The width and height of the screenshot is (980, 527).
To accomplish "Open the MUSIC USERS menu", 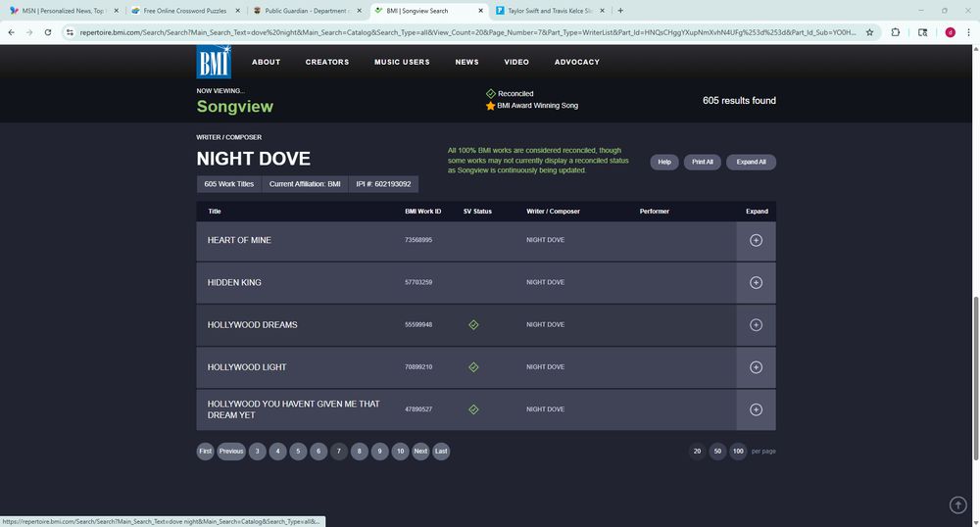I will pos(402,62).
